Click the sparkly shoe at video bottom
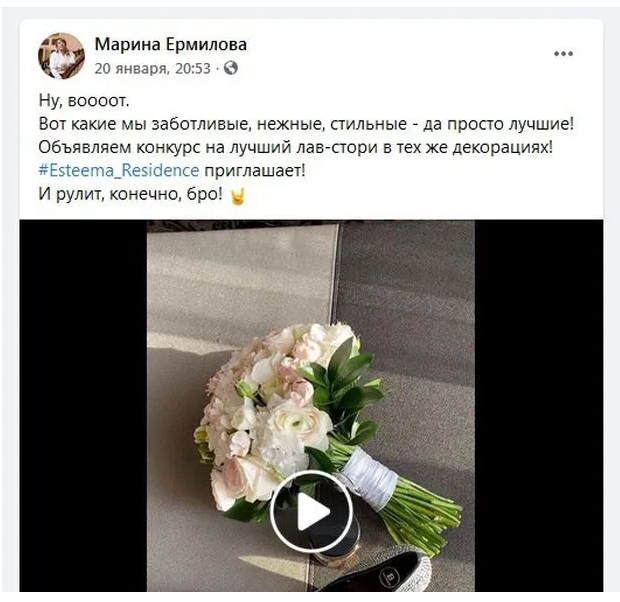 tap(380, 570)
